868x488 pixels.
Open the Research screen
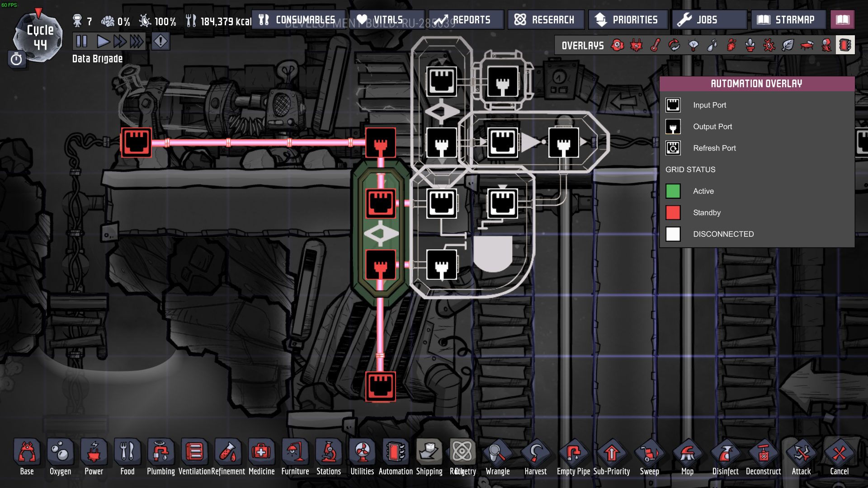point(546,20)
